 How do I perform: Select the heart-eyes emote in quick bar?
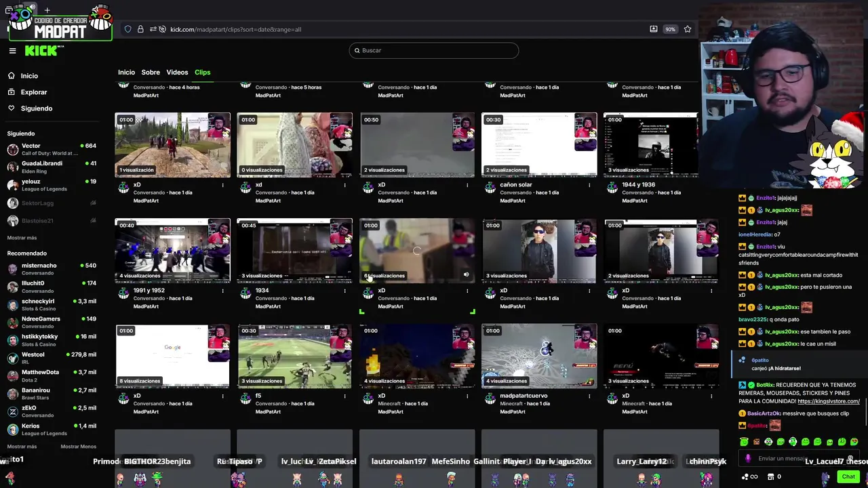854,442
